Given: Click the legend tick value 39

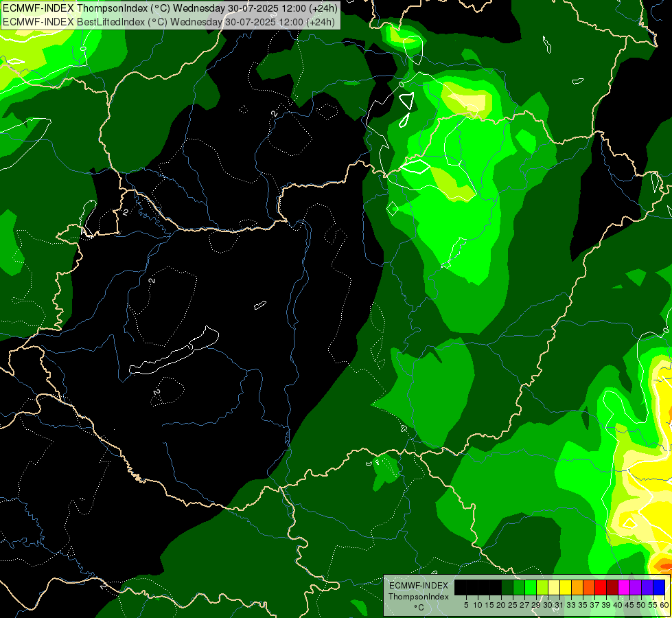Looking at the screenshot, I should click(606, 605).
